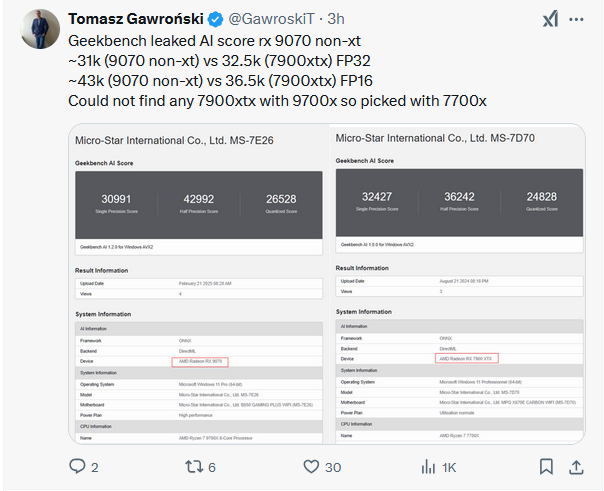Open the three-dots more options menu
The height and width of the screenshot is (491, 604).
tap(578, 18)
